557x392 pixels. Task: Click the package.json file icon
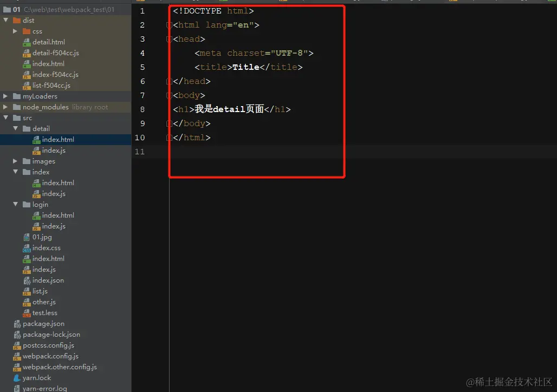tap(17, 324)
